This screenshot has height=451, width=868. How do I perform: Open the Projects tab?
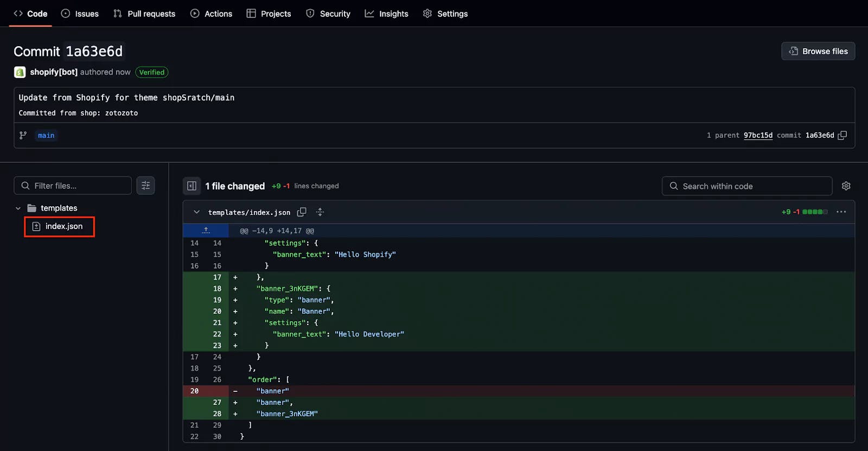point(269,14)
